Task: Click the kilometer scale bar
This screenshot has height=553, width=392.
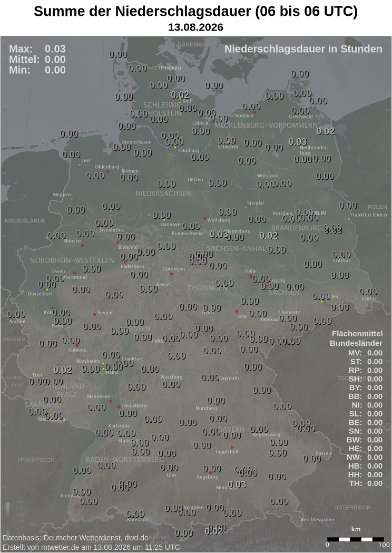Action: [x=355, y=539]
